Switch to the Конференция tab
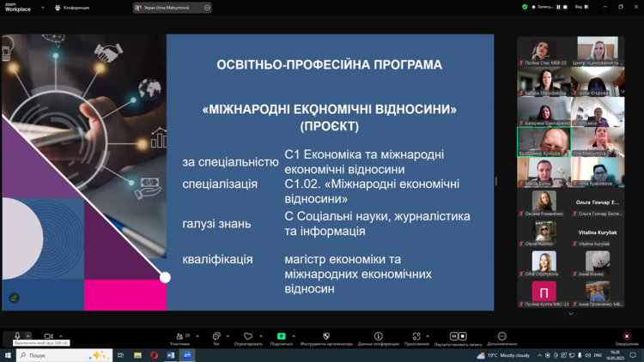 [72, 8]
